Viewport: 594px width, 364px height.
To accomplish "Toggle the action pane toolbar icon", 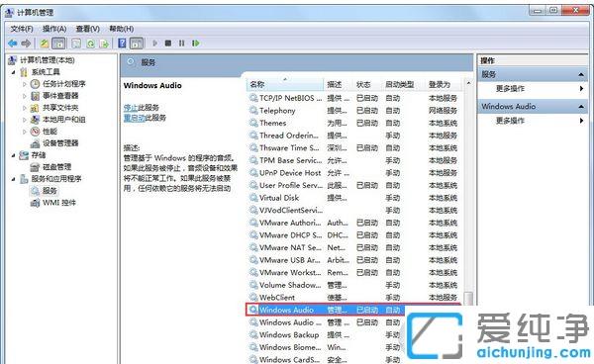I will [x=137, y=44].
